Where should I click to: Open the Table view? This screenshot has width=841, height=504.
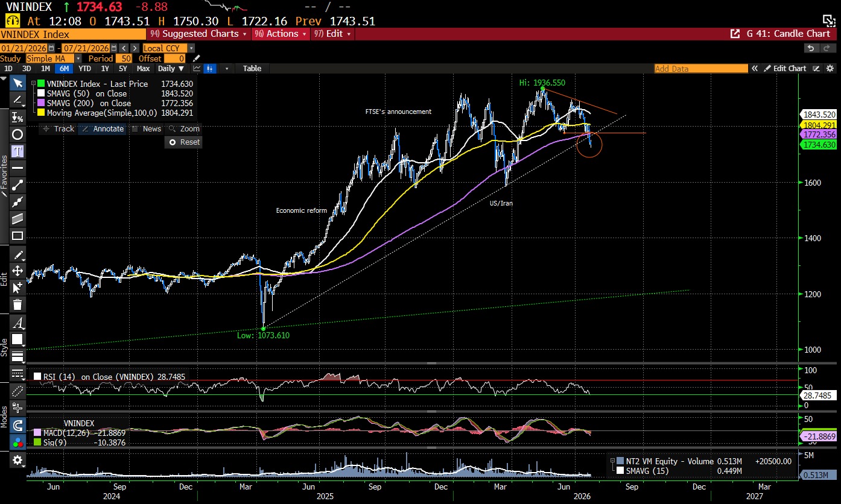(252, 68)
